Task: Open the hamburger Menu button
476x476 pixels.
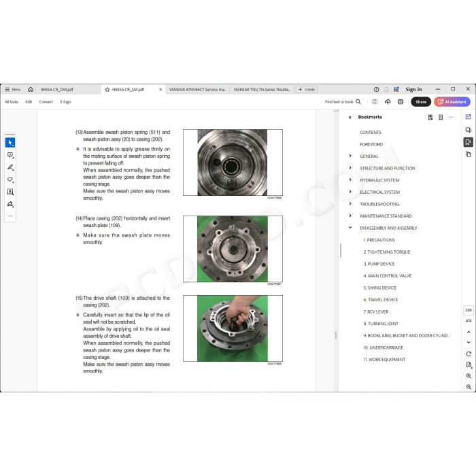Action: pos(12,90)
